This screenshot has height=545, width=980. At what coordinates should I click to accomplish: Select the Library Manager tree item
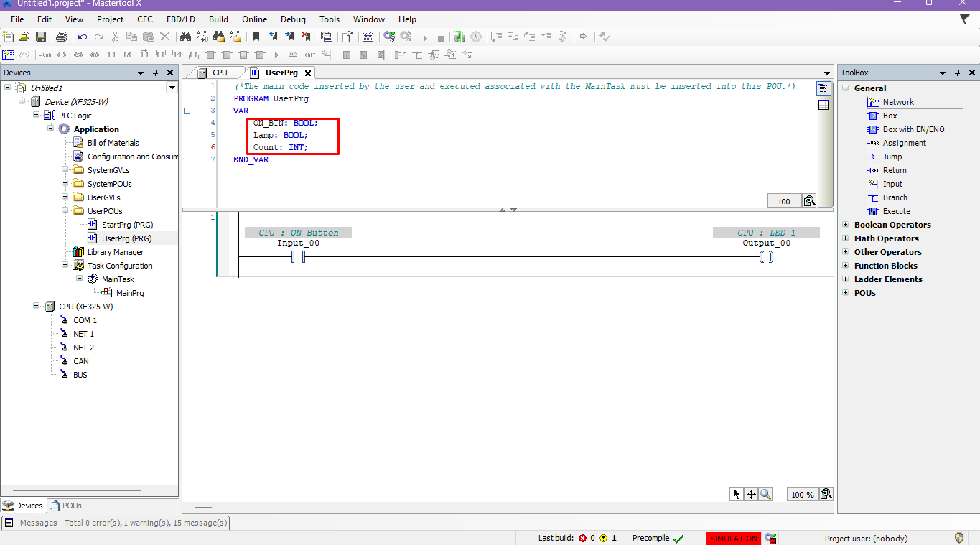tap(115, 252)
